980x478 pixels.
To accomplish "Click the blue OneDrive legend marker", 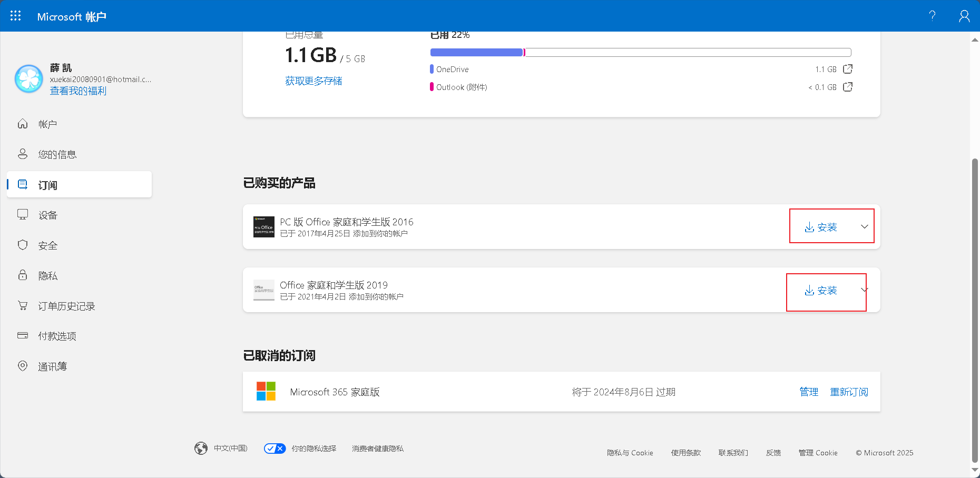I will (x=432, y=69).
